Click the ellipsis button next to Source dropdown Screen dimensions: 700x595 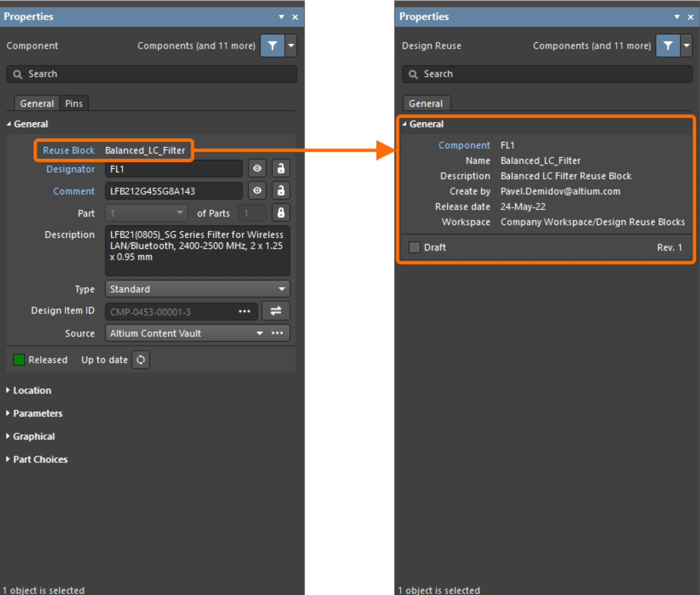tap(278, 333)
